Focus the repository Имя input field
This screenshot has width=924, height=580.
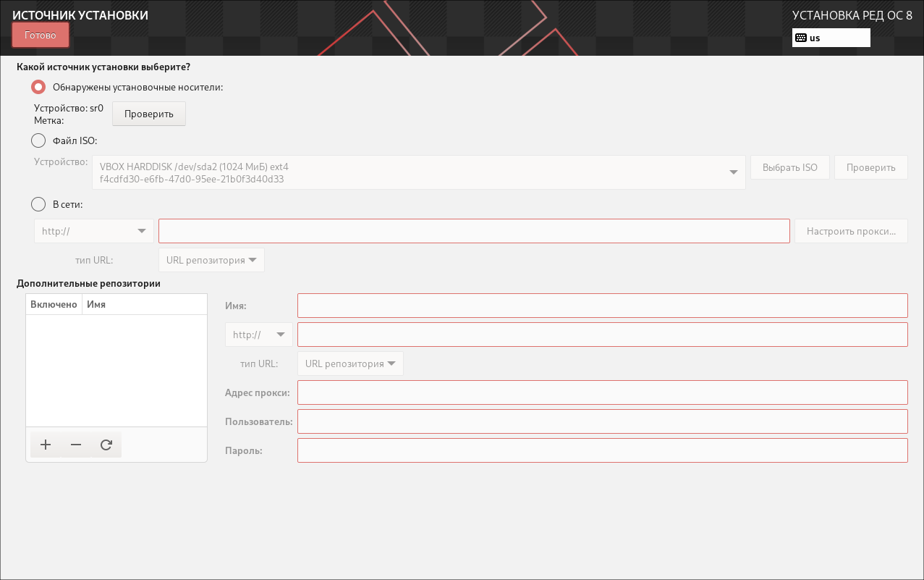602,306
